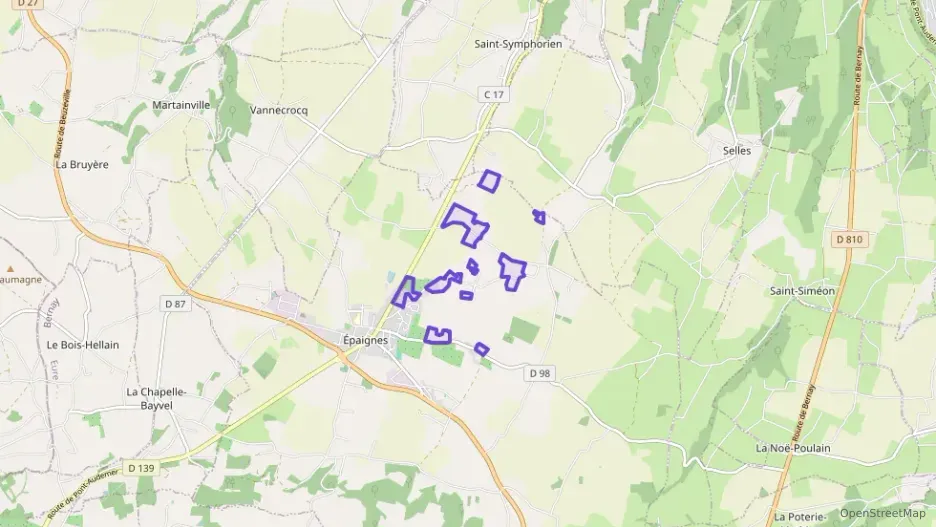Select the Vannecrocq label
Viewport: 936px width, 527px height.
pyautogui.click(x=279, y=110)
